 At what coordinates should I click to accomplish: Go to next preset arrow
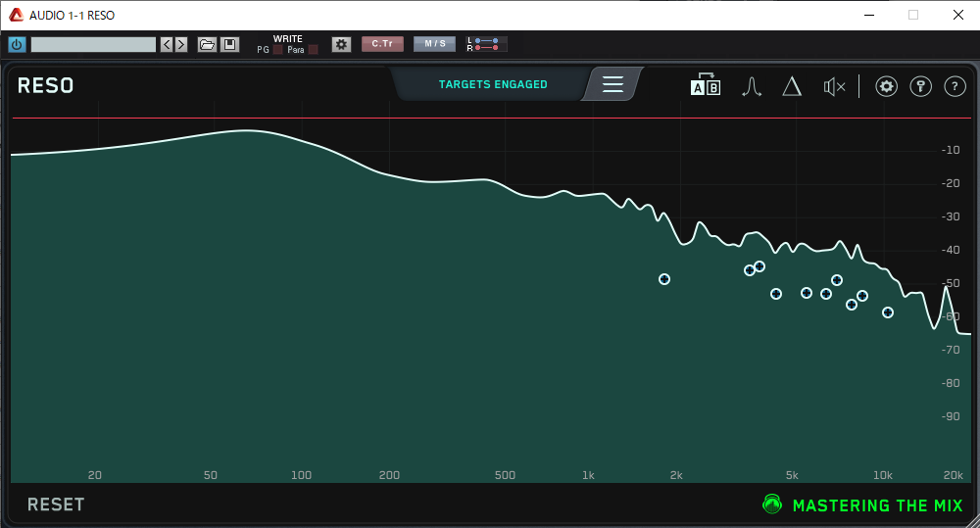pyautogui.click(x=181, y=44)
